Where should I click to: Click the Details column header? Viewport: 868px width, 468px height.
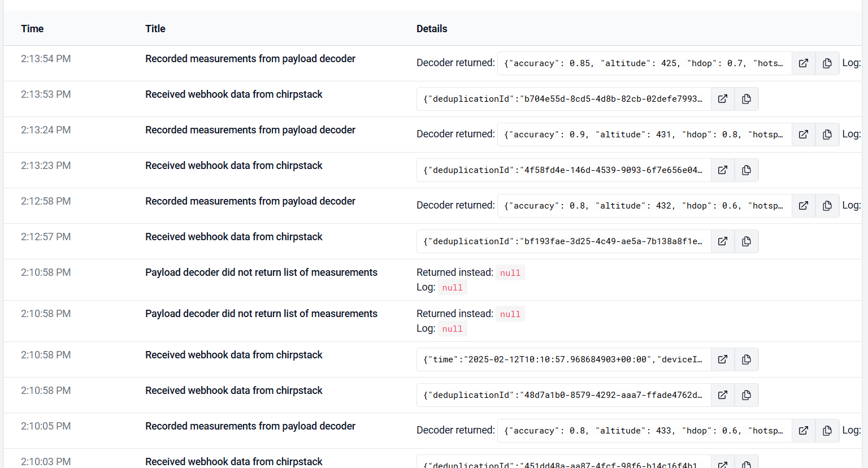click(432, 29)
